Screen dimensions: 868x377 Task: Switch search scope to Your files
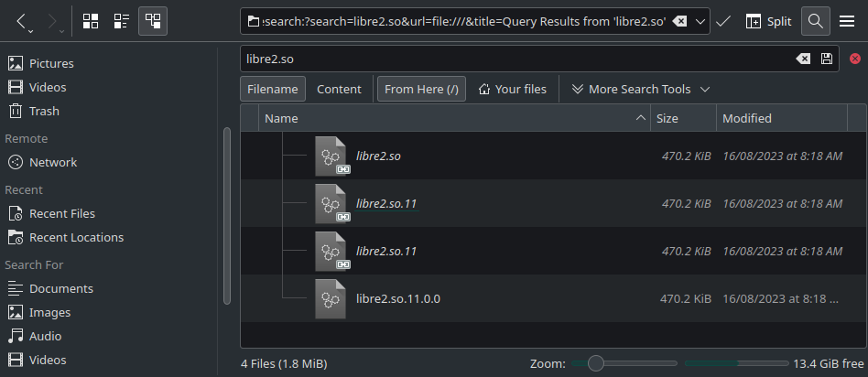512,89
